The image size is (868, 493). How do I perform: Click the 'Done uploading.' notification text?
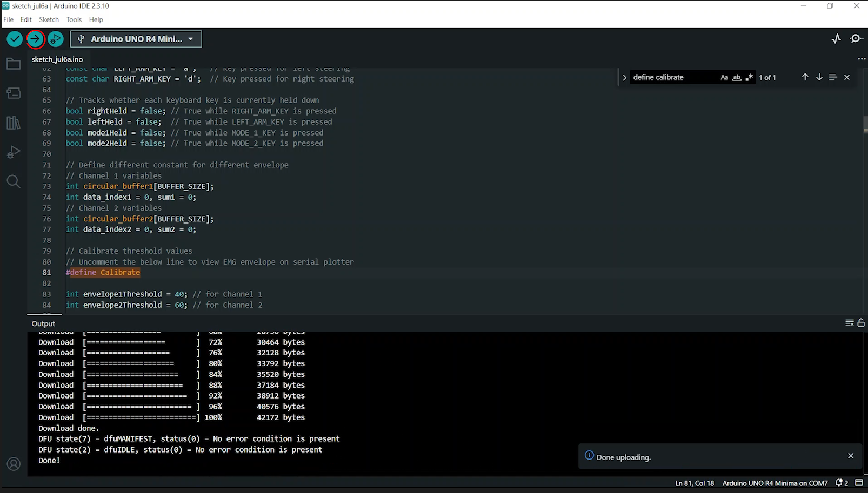(624, 457)
